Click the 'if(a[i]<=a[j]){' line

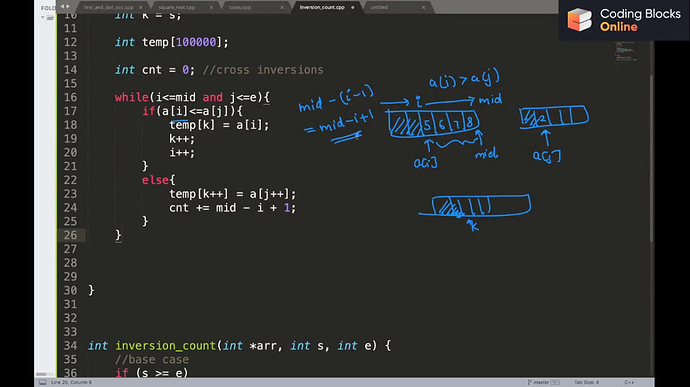192,111
